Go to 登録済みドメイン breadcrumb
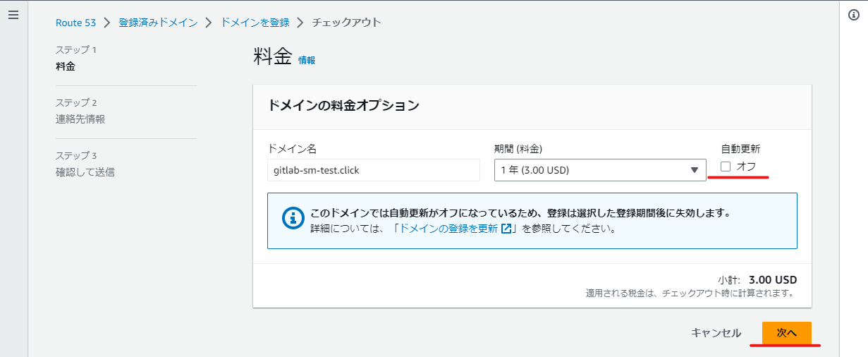Screen dimensions: 868x357 [x=158, y=23]
